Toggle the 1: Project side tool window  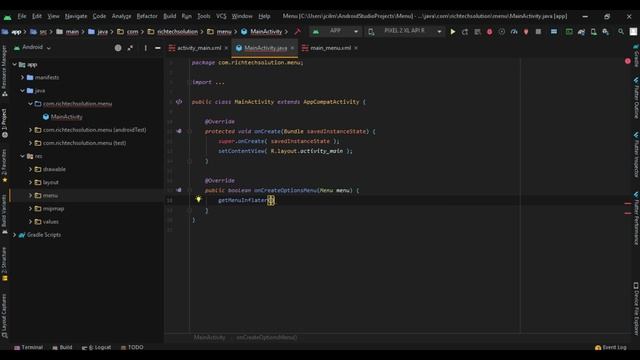pos(4,123)
